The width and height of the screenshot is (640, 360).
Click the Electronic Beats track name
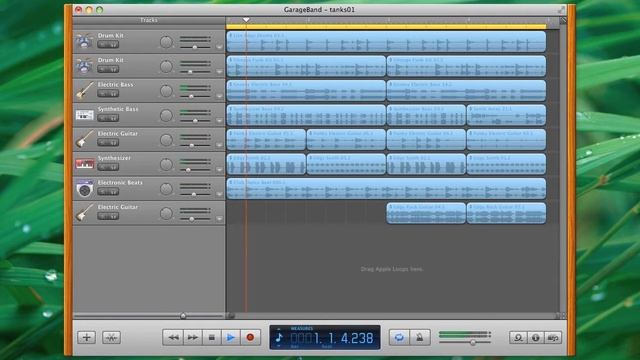click(x=120, y=182)
